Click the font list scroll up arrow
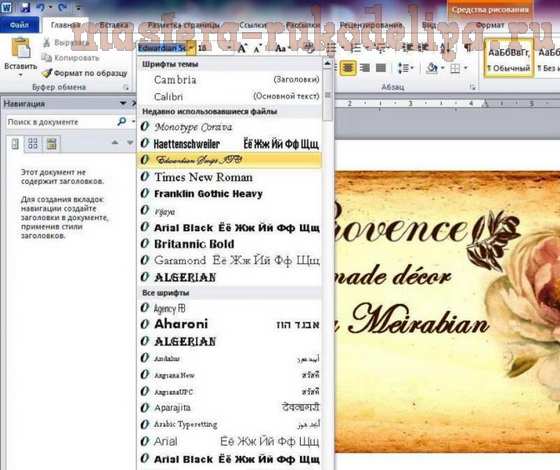Screen dimensions: 560x470 tap(328, 63)
